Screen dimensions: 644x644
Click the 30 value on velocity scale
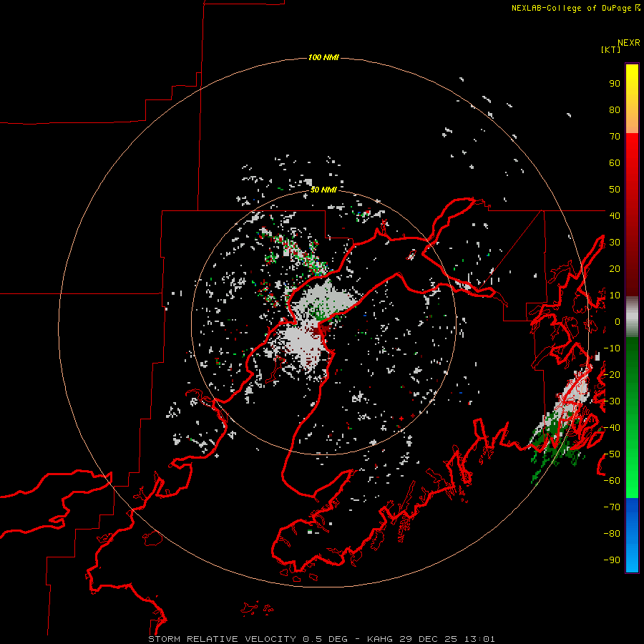click(x=615, y=243)
